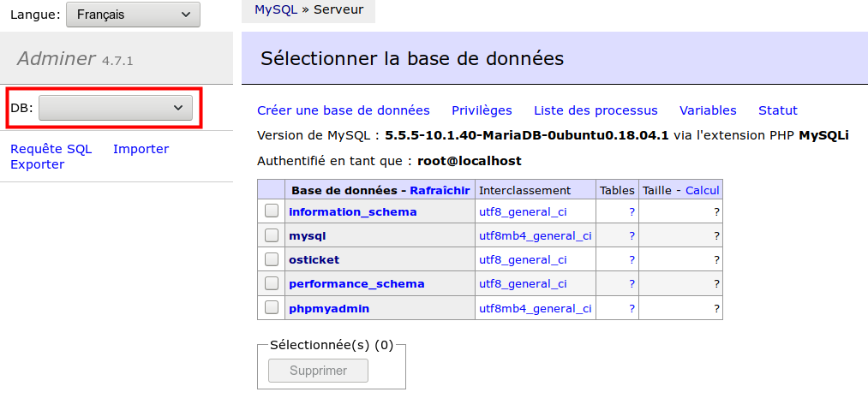
Task: Go to the Importer page
Action: [141, 149]
